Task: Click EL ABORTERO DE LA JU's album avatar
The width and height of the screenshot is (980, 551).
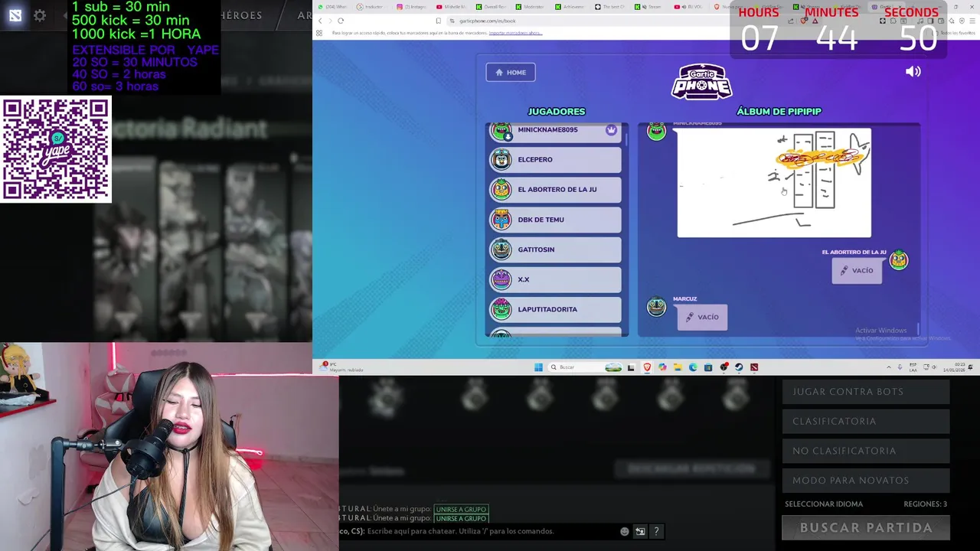Action: tap(898, 260)
